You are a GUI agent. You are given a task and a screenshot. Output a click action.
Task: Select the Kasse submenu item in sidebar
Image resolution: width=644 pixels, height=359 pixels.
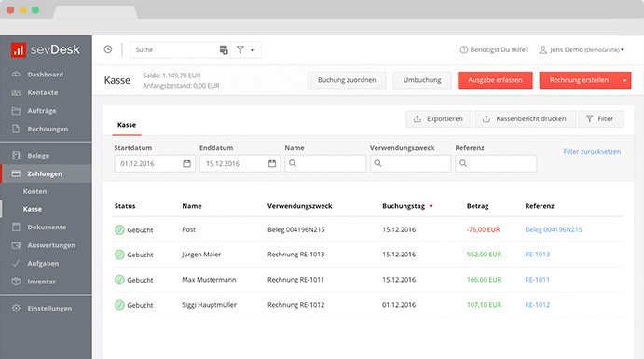click(33, 209)
